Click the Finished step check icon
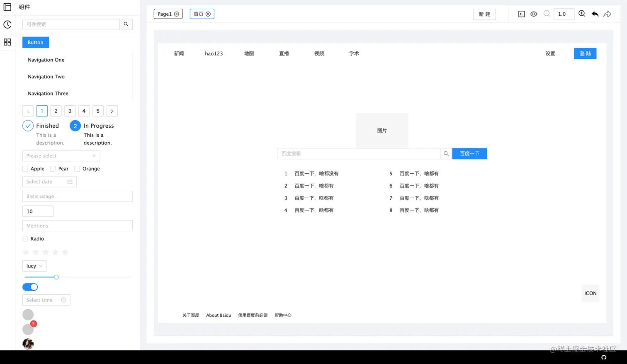The height and width of the screenshot is (364, 627). pos(28,126)
